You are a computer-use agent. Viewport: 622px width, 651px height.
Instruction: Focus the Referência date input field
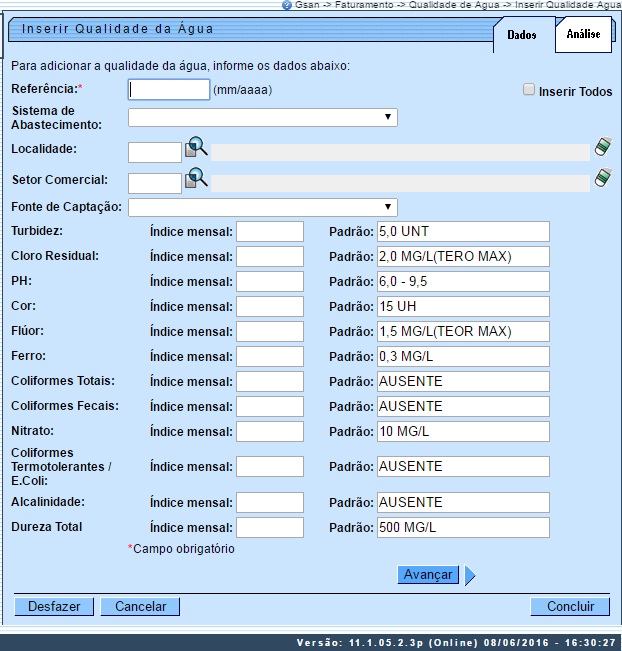(x=169, y=89)
